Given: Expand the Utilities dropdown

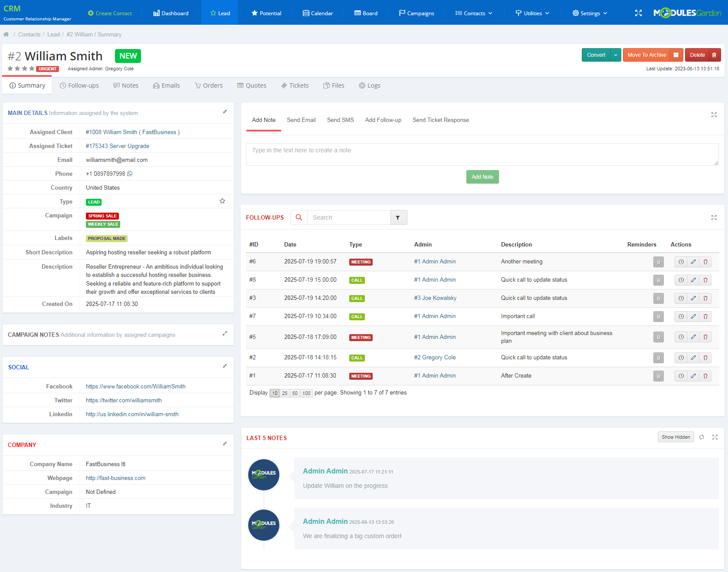Looking at the screenshot, I should tap(532, 13).
